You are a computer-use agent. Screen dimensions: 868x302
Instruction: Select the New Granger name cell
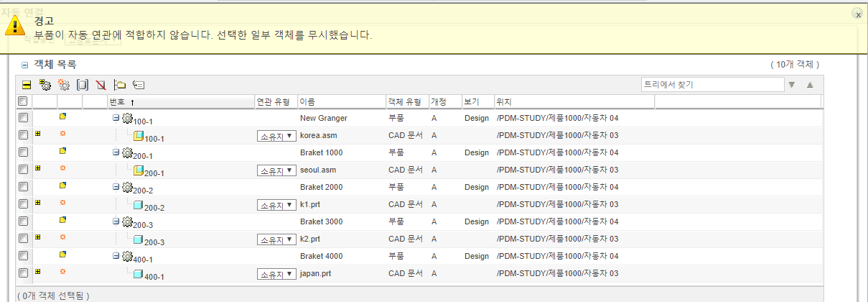[324, 118]
